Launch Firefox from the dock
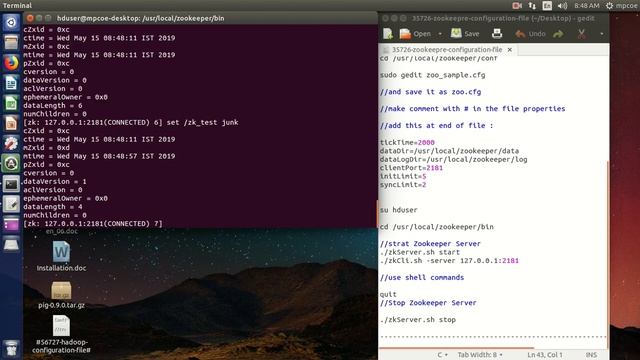Viewport: 640px width, 360px height. [11, 62]
